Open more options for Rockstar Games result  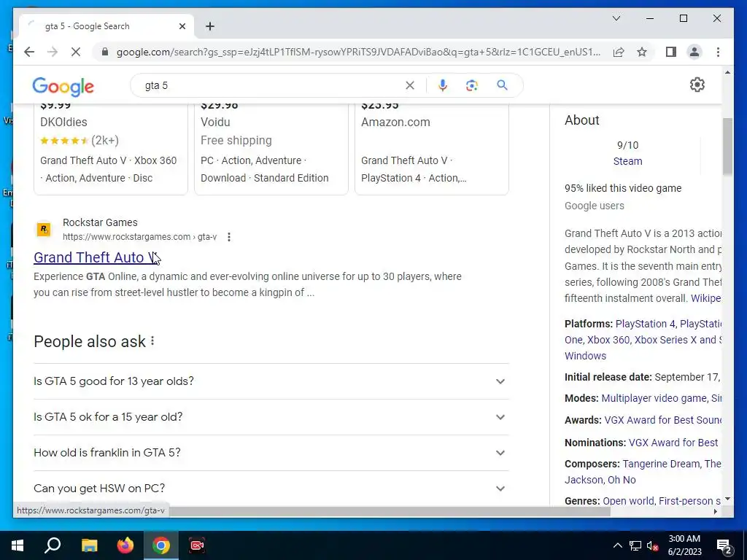tap(229, 237)
